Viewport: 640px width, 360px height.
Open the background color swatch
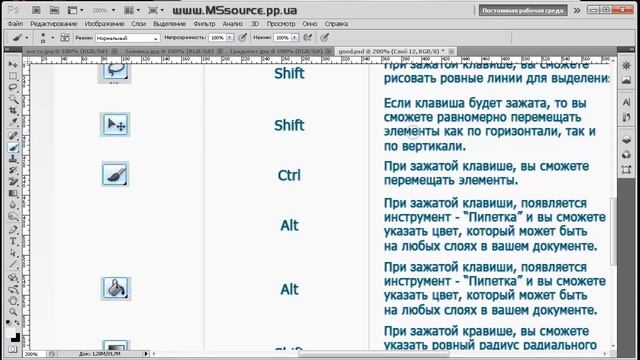[x=16, y=338]
